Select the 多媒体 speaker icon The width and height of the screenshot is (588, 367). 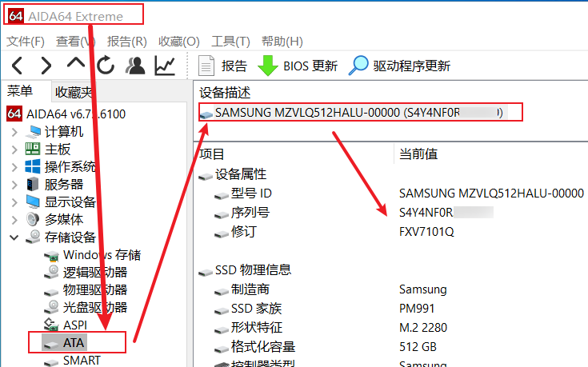[33, 219]
